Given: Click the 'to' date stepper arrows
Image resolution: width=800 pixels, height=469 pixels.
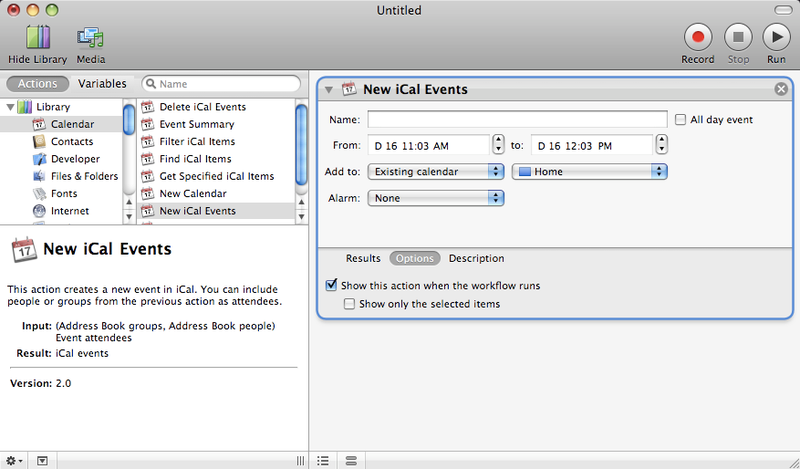Looking at the screenshot, I should [661, 144].
